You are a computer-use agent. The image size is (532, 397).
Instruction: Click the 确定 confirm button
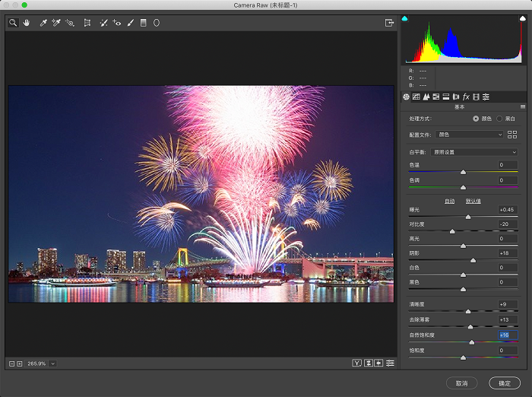[x=505, y=383]
